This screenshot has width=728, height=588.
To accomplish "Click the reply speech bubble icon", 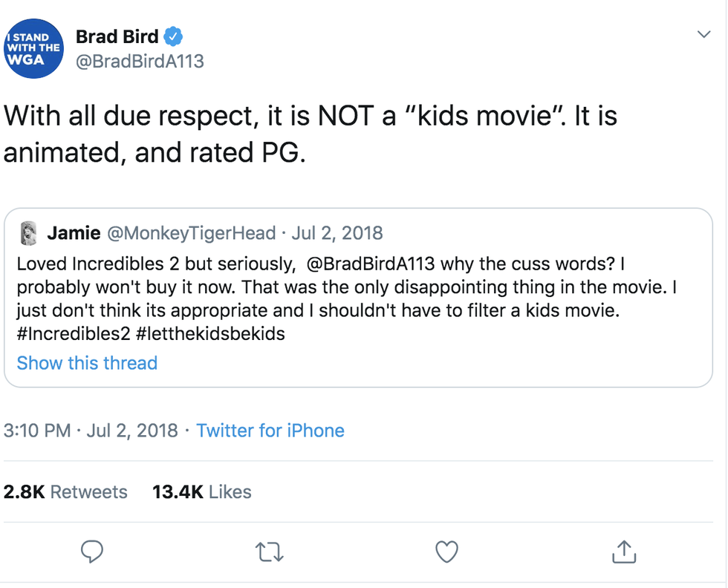I will click(x=91, y=551).
